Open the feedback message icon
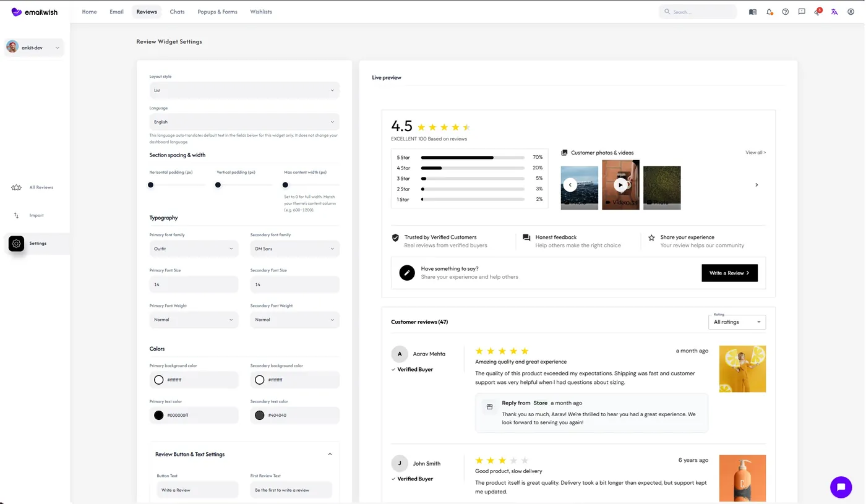Screen dimensions: 866x504 802,12
